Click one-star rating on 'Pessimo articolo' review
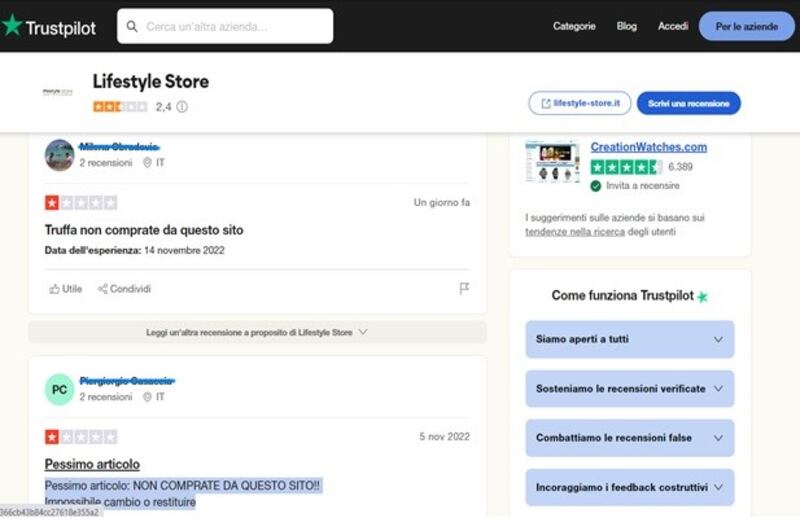Image resolution: width=800 pixels, height=531 pixels. click(81, 437)
